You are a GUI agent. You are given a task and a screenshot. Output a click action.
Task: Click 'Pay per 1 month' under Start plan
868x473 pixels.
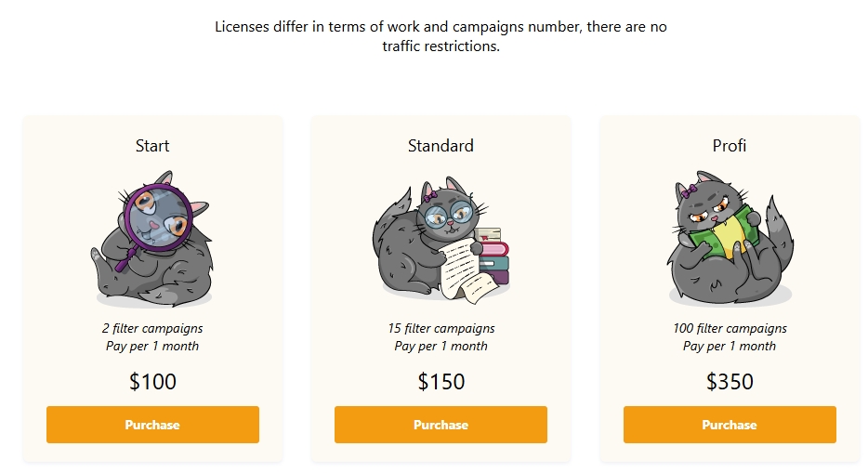[x=152, y=347]
